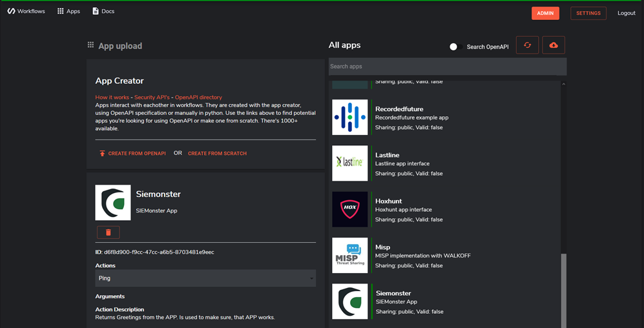644x328 pixels.
Task: Select the Hoxhunt app logo
Action: pos(350,209)
